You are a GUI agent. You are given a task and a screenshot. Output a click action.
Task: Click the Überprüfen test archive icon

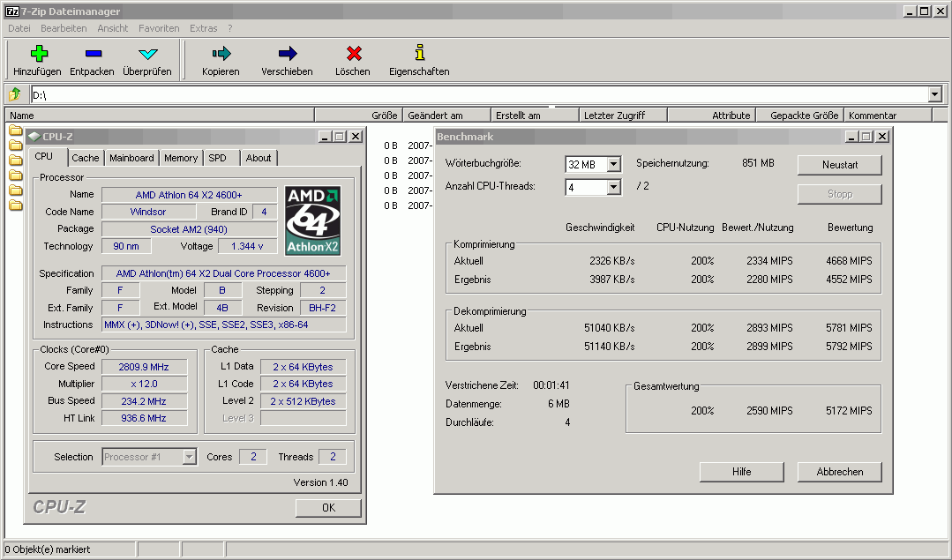pyautogui.click(x=147, y=54)
